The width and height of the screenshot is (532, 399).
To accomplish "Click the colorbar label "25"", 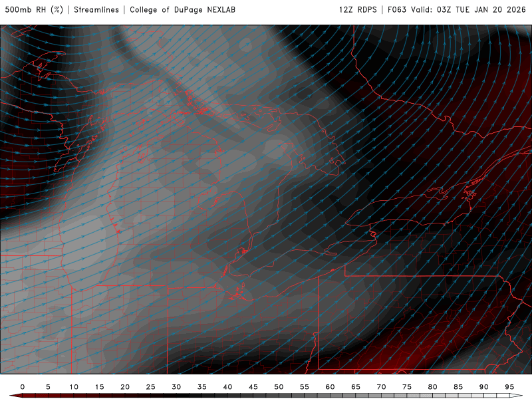I will coord(151,387).
